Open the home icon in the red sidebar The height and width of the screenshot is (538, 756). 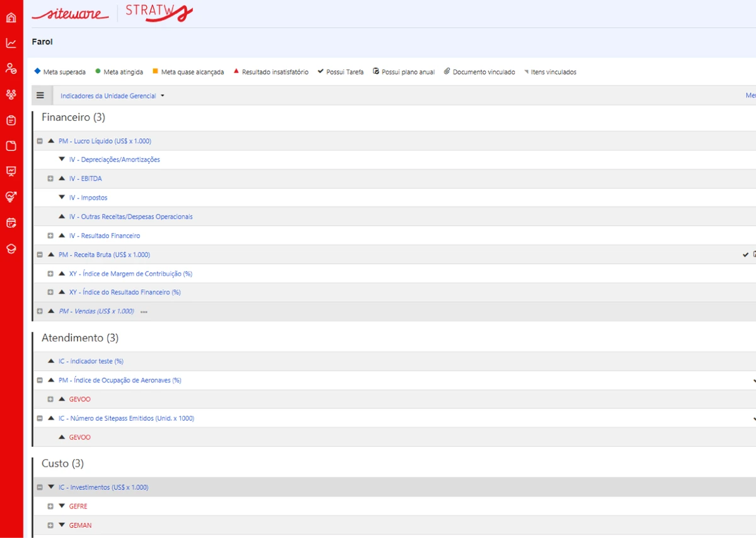[11, 17]
